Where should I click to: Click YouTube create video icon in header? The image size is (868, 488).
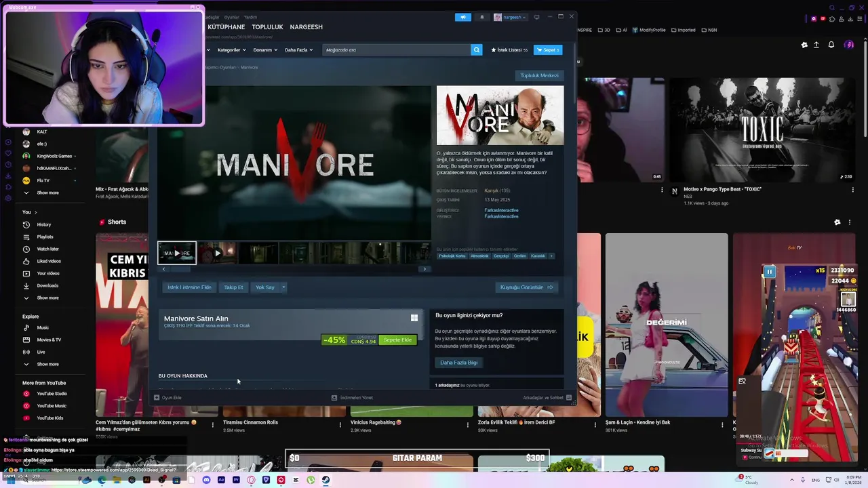pyautogui.click(x=816, y=45)
